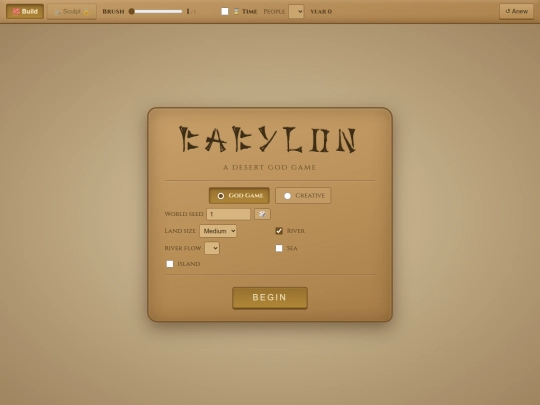The width and height of the screenshot is (540, 405).
Task: Click the Begin button
Action: (270, 298)
